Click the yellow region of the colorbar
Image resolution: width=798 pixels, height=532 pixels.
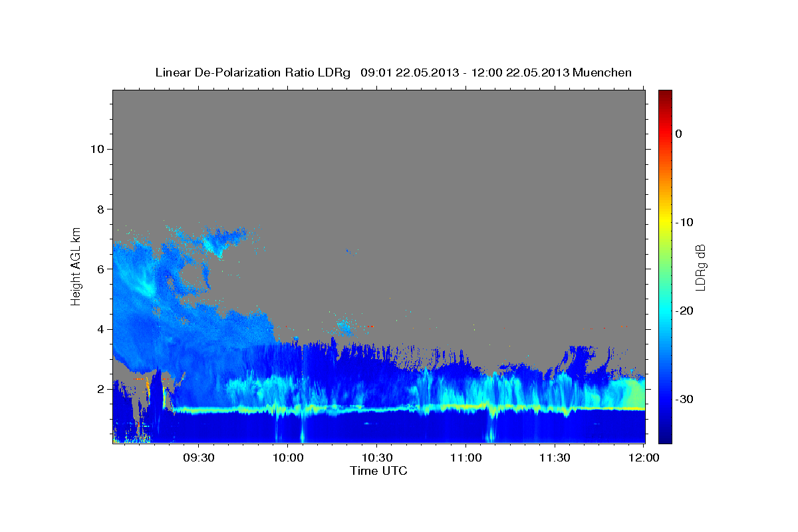tap(665, 222)
